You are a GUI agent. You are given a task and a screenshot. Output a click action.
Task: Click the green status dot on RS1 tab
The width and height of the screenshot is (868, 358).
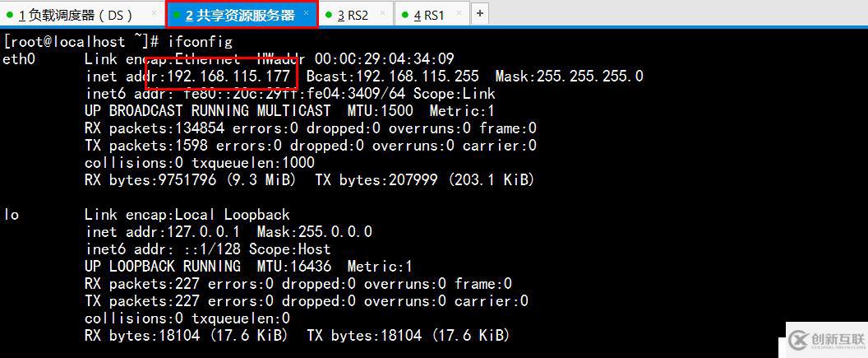[x=405, y=15]
